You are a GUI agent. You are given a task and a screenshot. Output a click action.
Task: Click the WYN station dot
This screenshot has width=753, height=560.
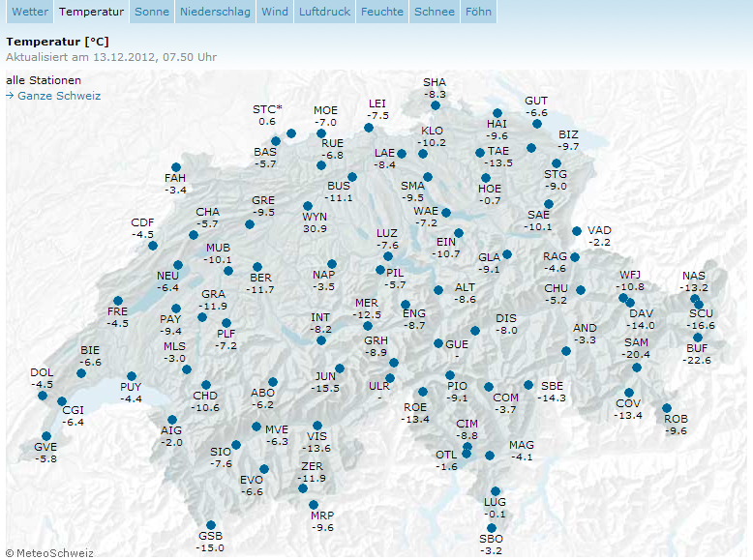click(x=308, y=206)
